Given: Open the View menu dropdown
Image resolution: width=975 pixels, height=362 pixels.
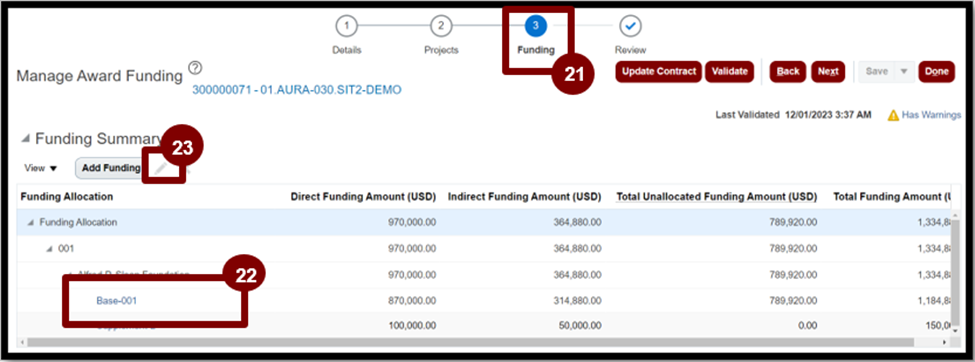Looking at the screenshot, I should click(40, 168).
